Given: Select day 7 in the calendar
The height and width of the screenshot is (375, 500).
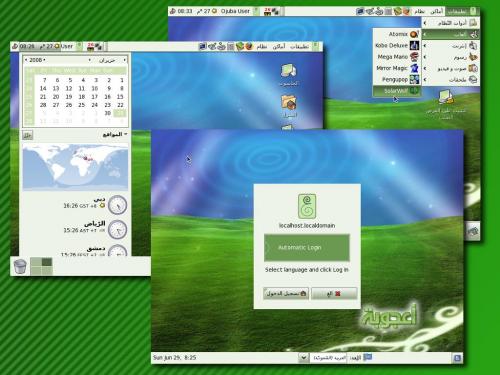Looking at the screenshot, I should click(x=44, y=80).
